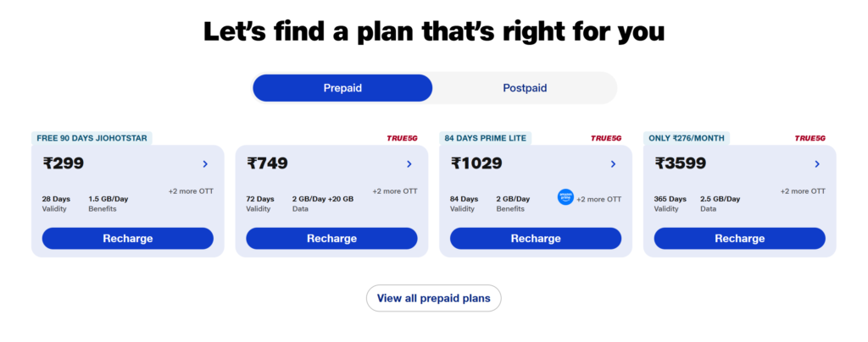
Task: Click +2 more OTT on ₹299 plan
Action: click(x=191, y=191)
